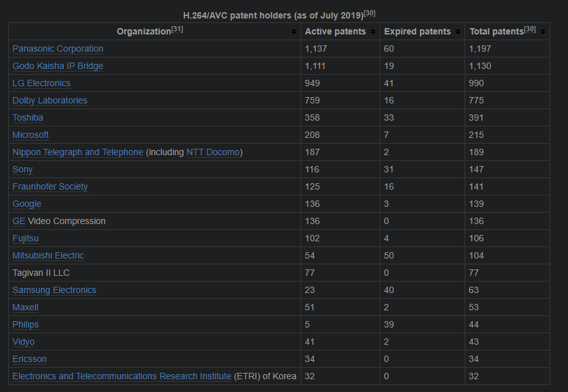The width and height of the screenshot is (568, 392).
Task: Open the Microsoft link
Action: [x=31, y=135]
